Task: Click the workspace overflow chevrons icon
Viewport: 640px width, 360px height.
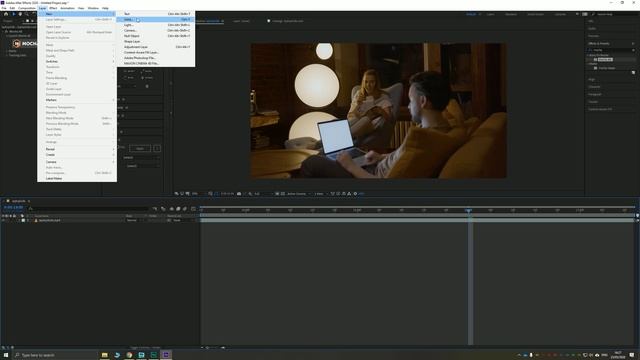Action: 577,14
